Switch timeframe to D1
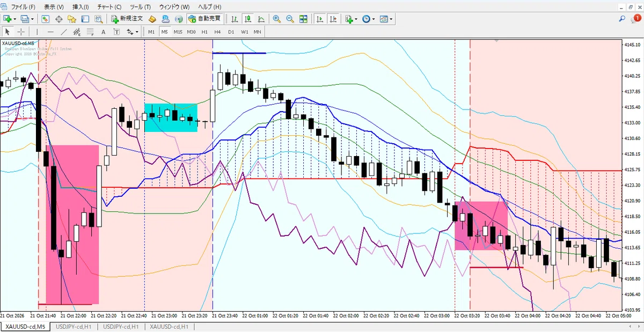The image size is (644, 332). (231, 32)
